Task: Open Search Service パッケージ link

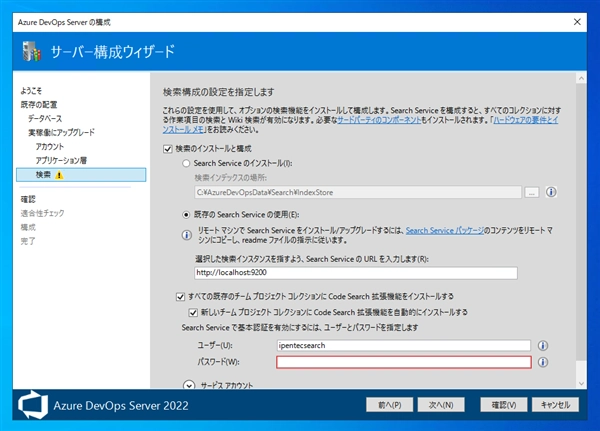Action: (x=445, y=230)
